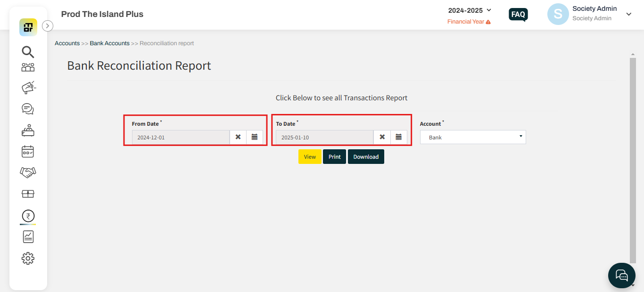Expand the 2024-2025 Financial Year dropdown
The height and width of the screenshot is (292, 644).
(x=469, y=10)
